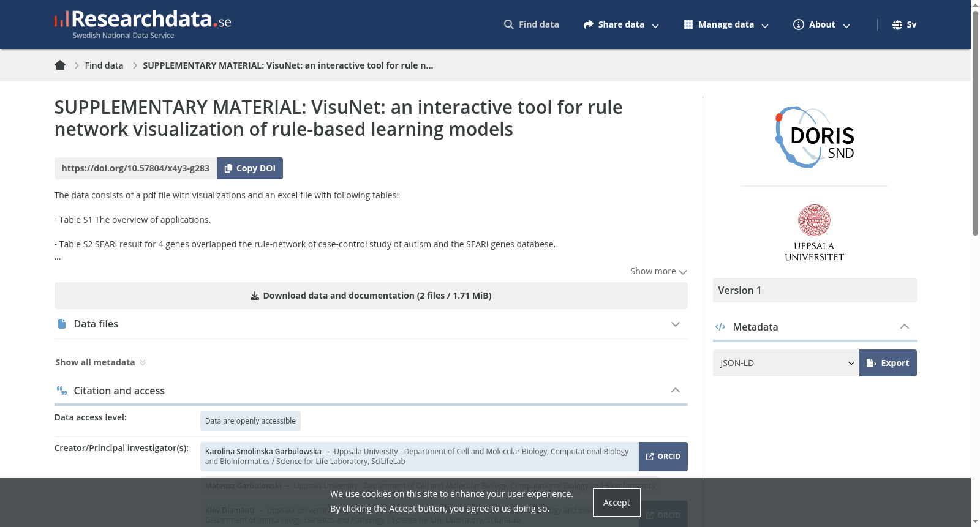
Task: Click the globe language icon
Action: pyautogui.click(x=897, y=24)
